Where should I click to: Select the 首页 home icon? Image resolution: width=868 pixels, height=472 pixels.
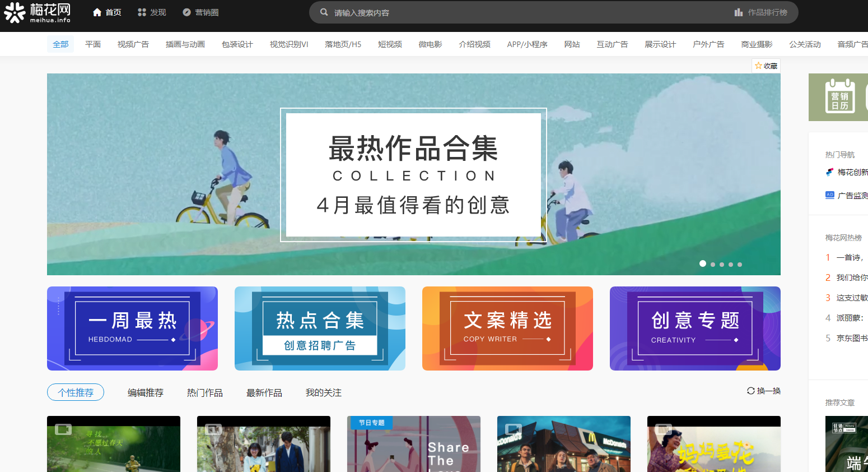[x=97, y=12]
